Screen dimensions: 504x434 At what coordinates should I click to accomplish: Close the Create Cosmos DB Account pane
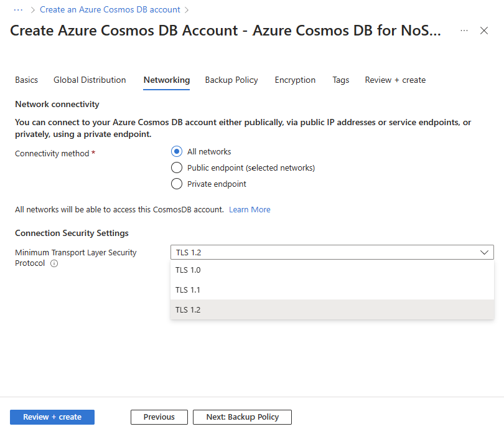[x=484, y=31]
